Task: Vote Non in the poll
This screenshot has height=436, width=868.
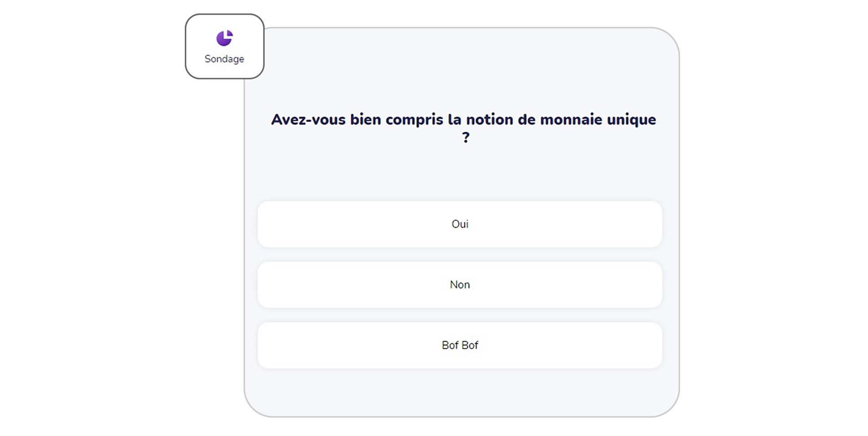Action: tap(459, 285)
